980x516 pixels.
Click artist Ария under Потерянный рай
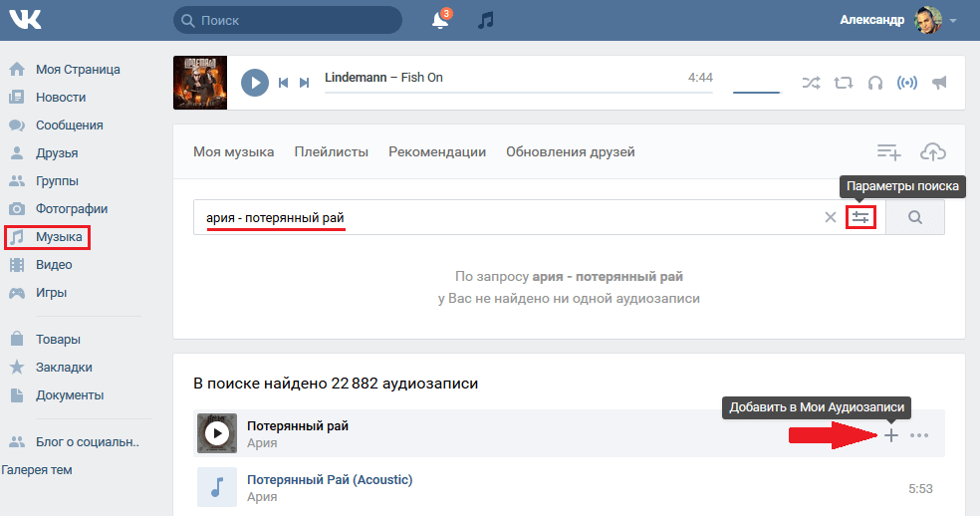(262, 443)
